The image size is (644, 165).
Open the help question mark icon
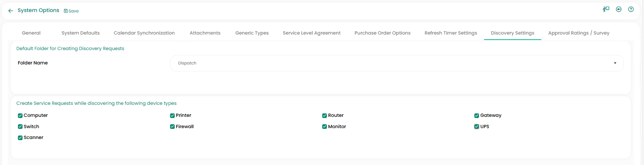point(631,9)
